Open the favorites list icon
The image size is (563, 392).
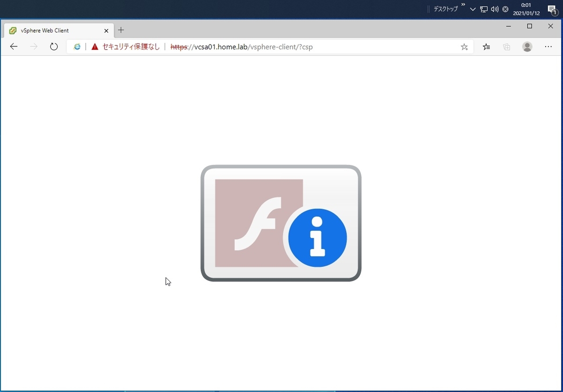[487, 46]
